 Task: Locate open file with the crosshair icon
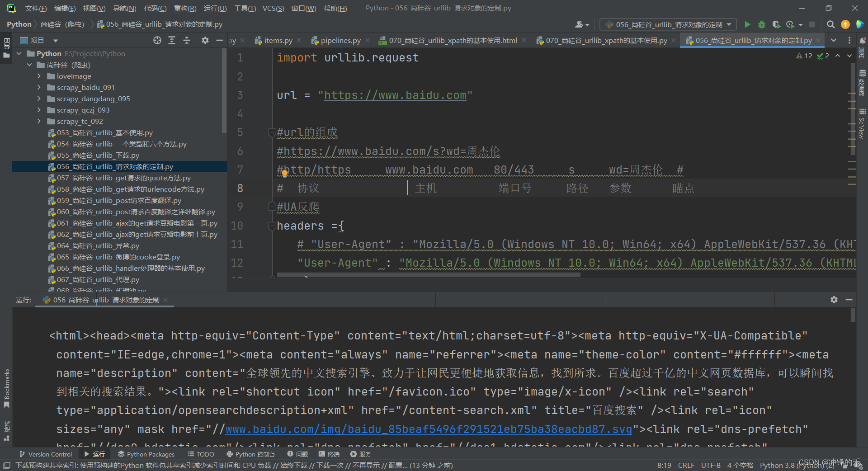157,40
